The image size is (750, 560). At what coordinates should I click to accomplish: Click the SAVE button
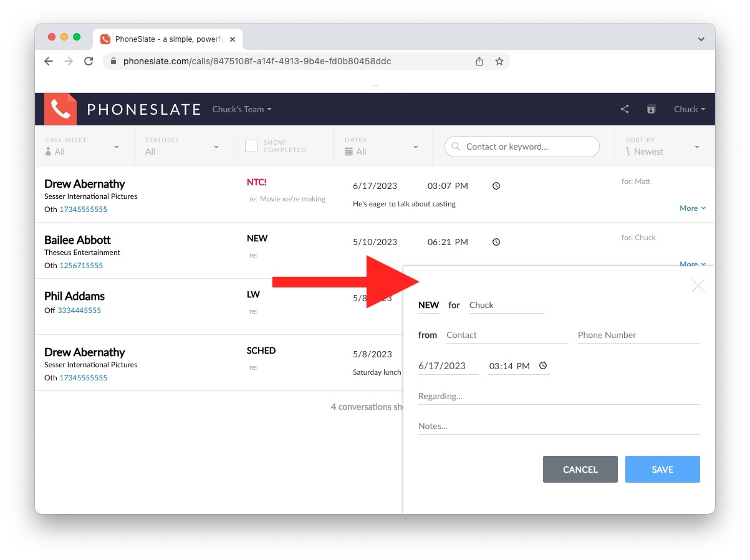tap(662, 470)
